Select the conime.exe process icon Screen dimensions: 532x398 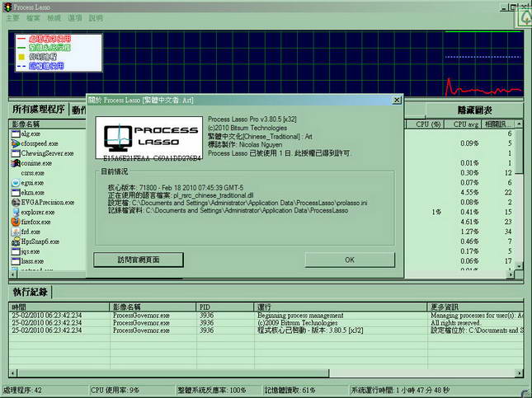point(16,162)
